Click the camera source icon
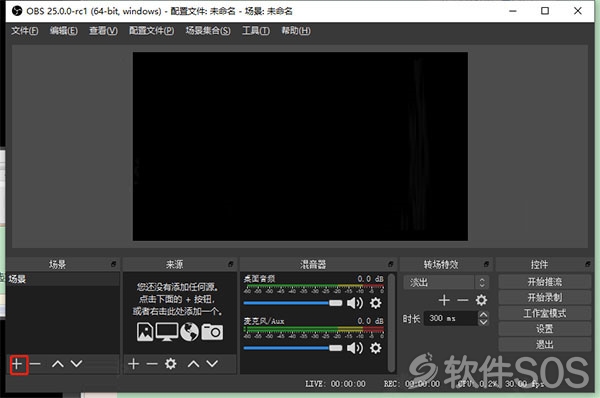The width and height of the screenshot is (600, 398). coord(212,332)
